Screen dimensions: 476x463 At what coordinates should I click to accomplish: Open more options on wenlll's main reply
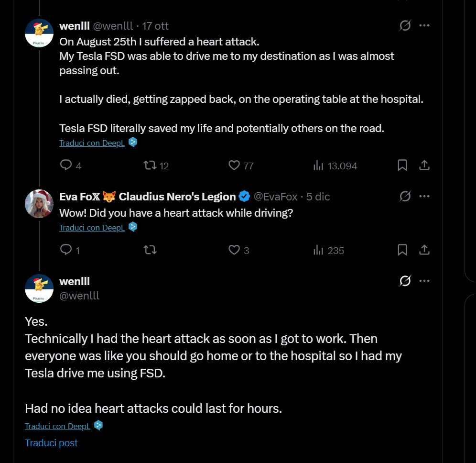pos(424,281)
